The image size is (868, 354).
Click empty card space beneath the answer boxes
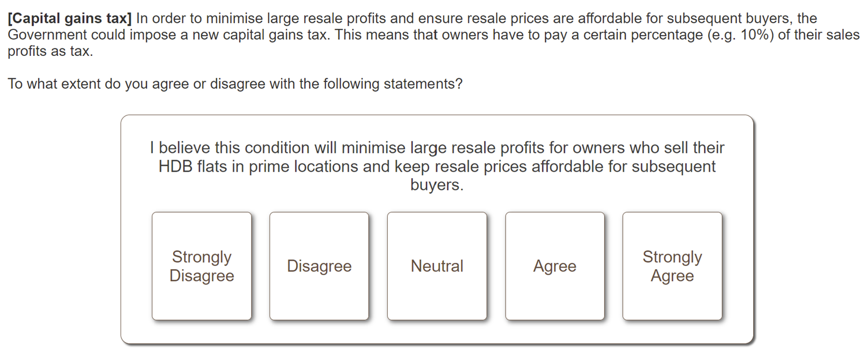(x=437, y=332)
